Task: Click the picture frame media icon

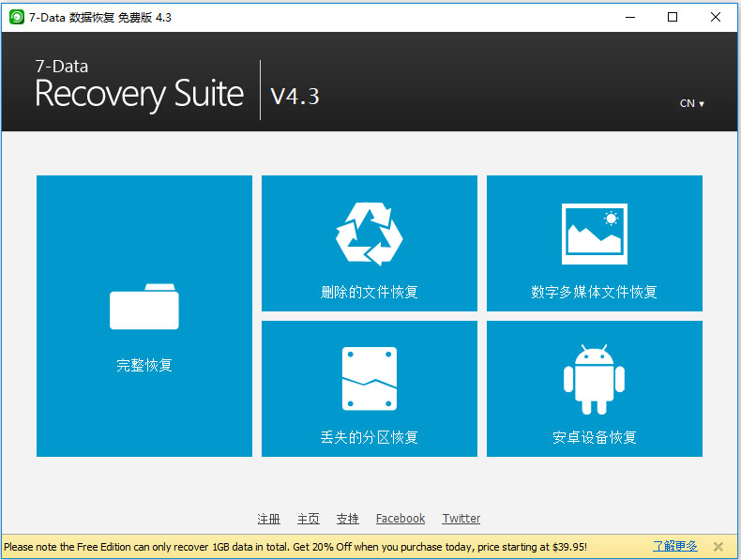Action: tap(595, 234)
